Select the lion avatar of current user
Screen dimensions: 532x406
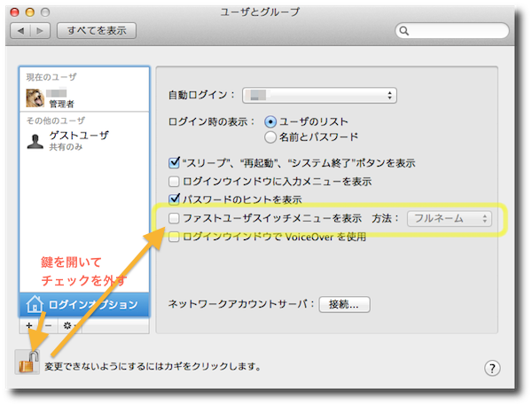[x=35, y=98]
